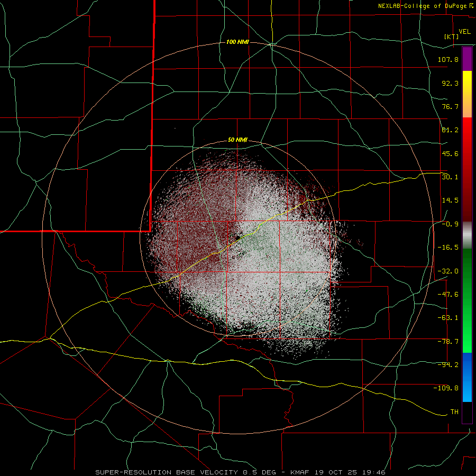Click the -94.2 velocity legend value

click(448, 365)
